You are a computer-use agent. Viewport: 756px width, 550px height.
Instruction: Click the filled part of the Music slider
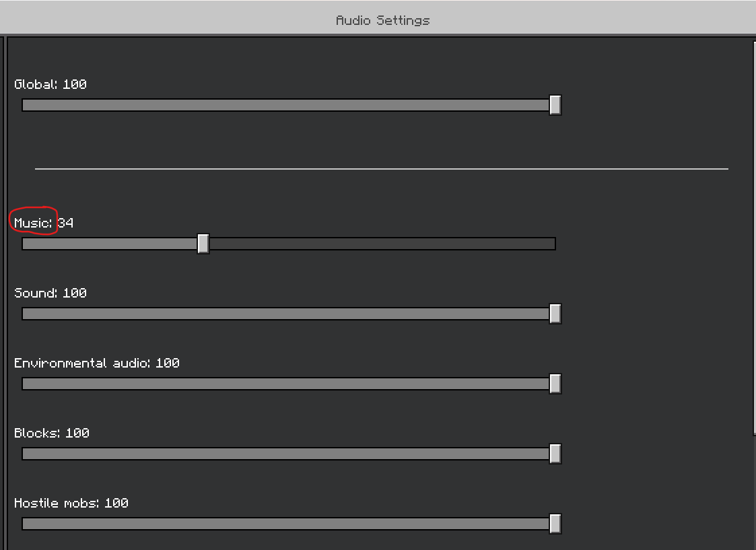[110, 244]
